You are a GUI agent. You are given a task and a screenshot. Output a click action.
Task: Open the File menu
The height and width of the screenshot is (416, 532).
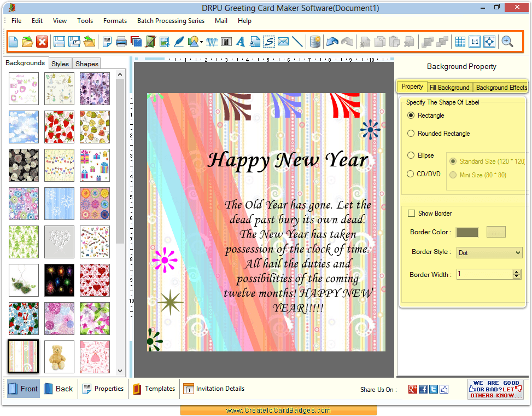[16, 21]
